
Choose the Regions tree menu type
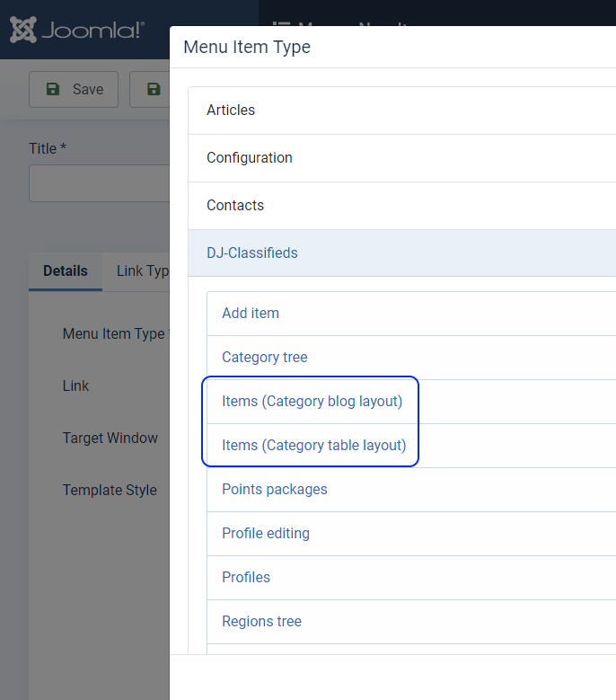point(411,622)
